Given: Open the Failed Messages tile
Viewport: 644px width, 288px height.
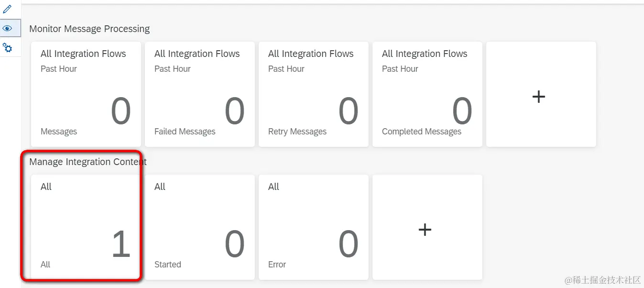Looking at the screenshot, I should coord(199,95).
